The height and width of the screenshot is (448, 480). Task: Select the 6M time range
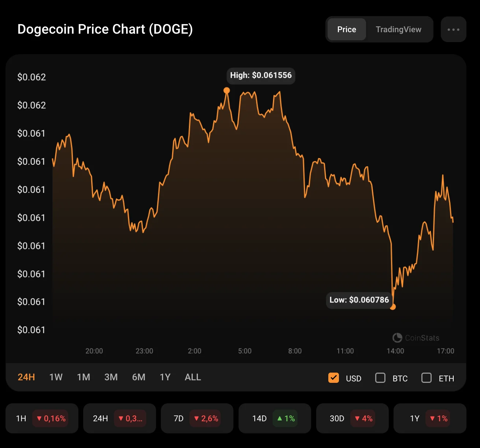click(x=139, y=377)
